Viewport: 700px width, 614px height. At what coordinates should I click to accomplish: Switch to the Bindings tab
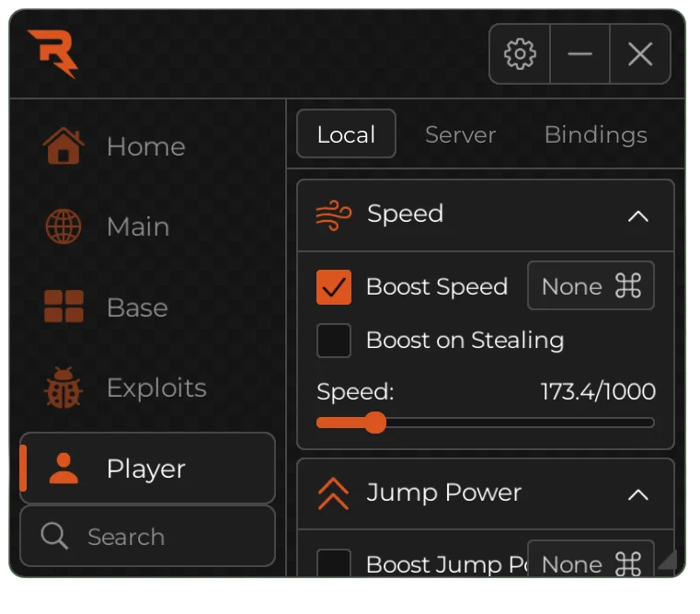[x=595, y=135]
